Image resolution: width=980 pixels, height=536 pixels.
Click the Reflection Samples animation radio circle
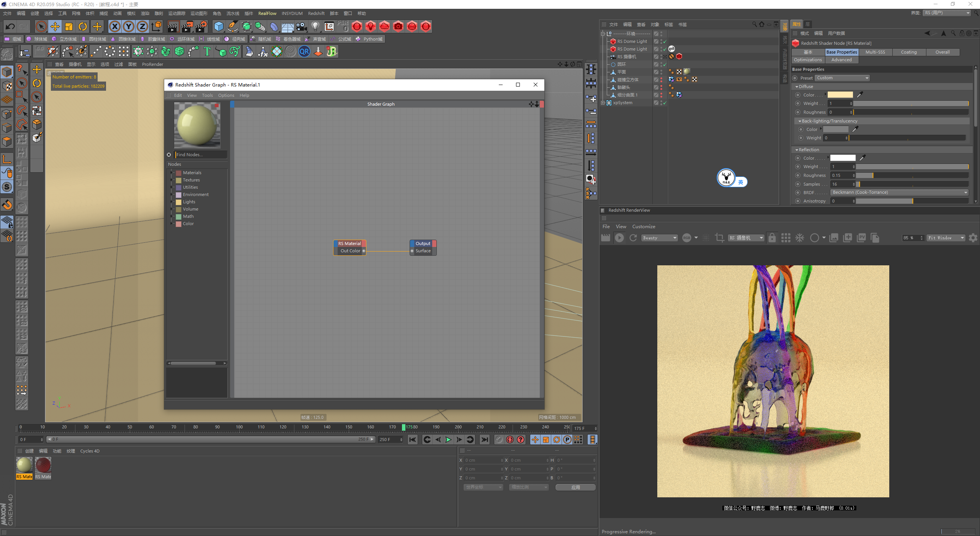[x=798, y=184]
